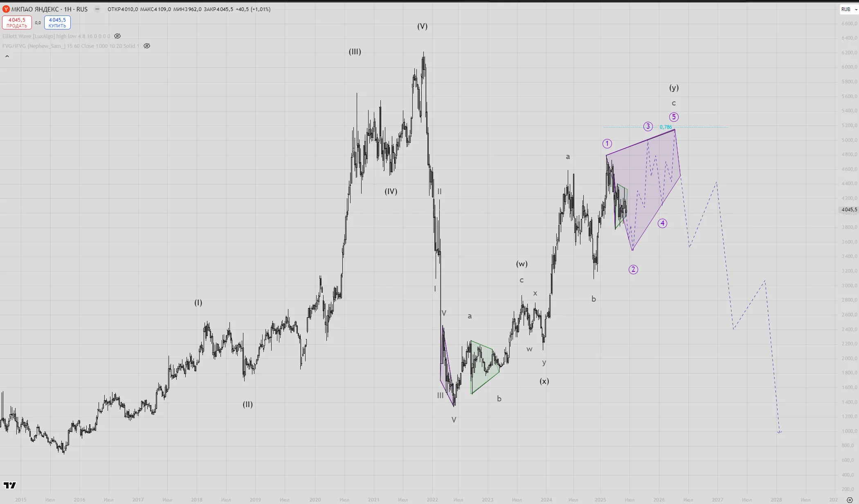Select the FVG/IFVG (Nephew_Sam_) legend entry

(x=71, y=46)
